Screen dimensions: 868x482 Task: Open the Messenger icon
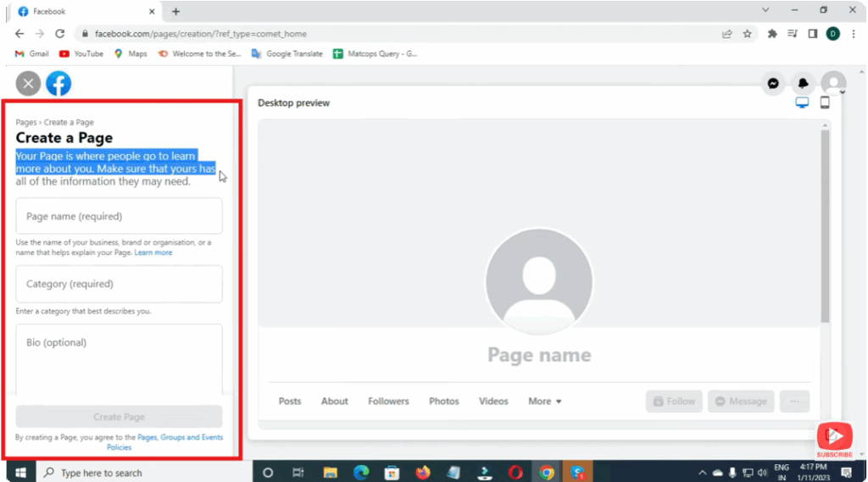(x=773, y=84)
